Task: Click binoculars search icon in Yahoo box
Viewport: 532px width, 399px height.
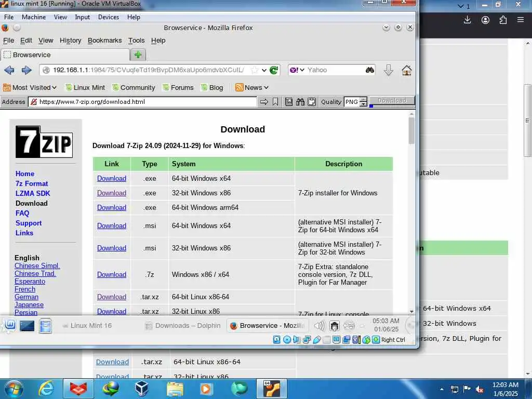Action: (370, 70)
